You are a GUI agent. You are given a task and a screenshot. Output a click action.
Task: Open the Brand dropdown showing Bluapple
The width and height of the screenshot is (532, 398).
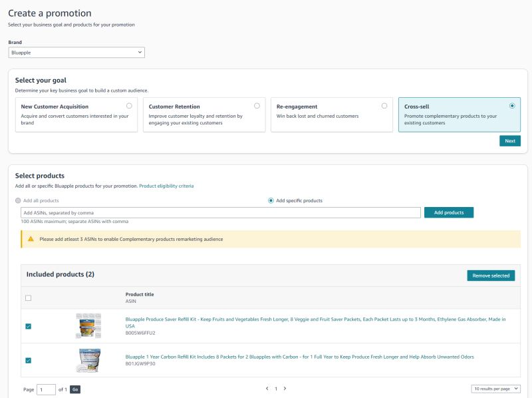click(76, 53)
